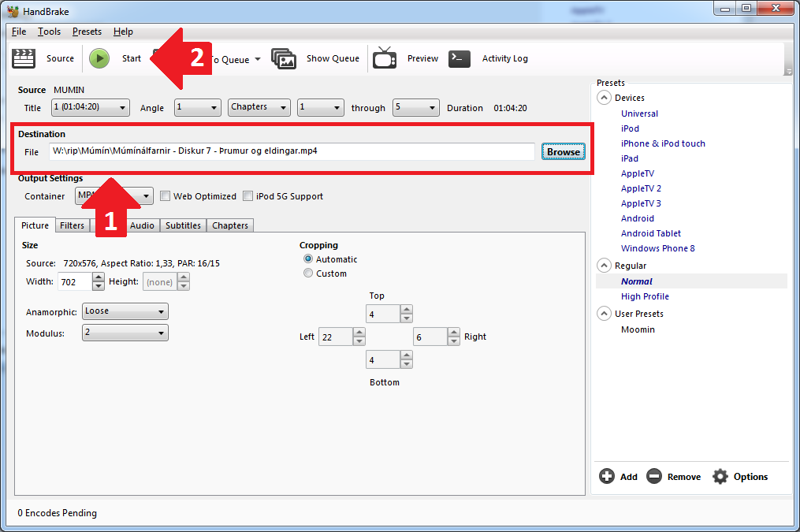800x532 pixels.
Task: Open the Show Queue pictures icon
Action: (284, 58)
